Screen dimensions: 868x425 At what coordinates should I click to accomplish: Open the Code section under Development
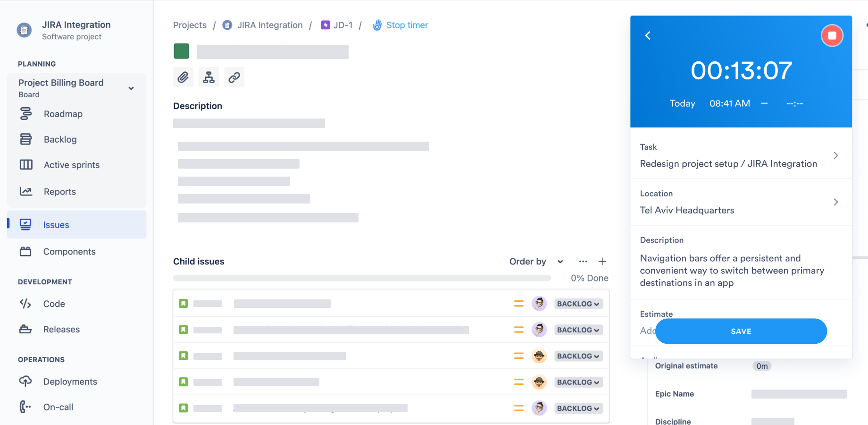(x=53, y=304)
